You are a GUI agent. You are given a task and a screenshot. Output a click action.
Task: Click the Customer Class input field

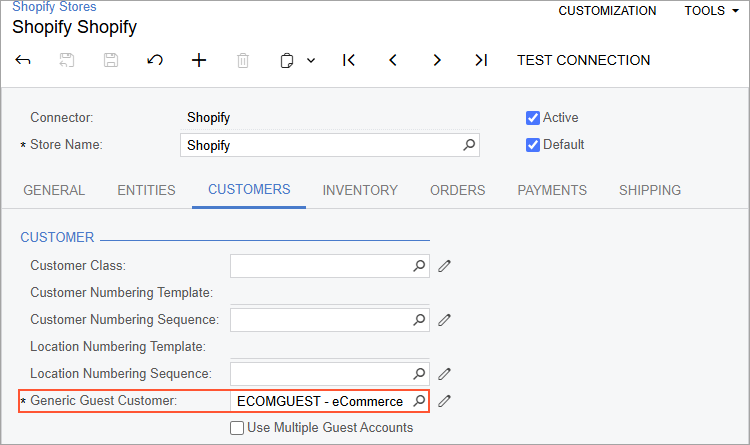tap(330, 266)
